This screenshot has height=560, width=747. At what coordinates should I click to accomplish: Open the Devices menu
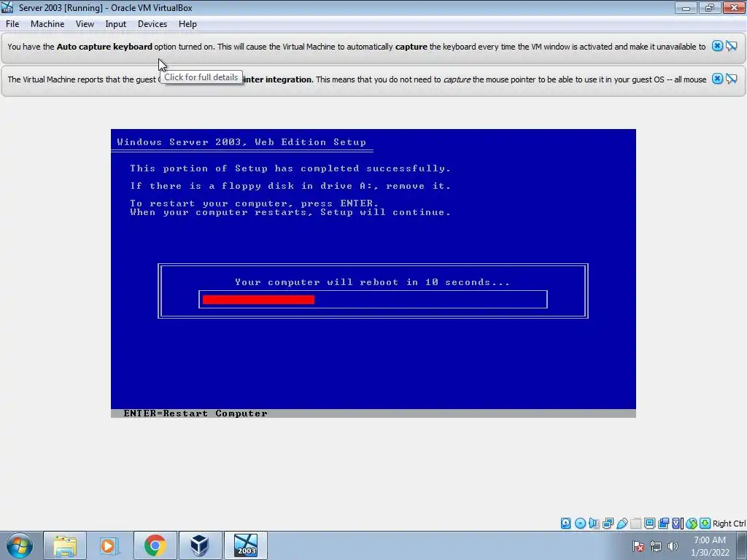(x=152, y=24)
